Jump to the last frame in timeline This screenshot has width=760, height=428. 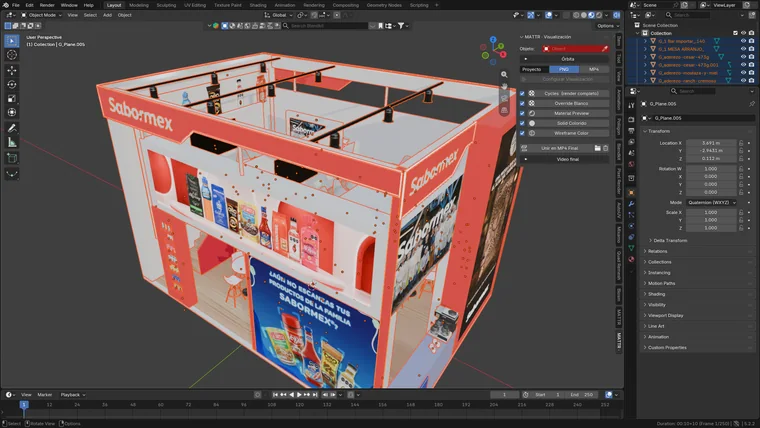[x=315, y=395]
